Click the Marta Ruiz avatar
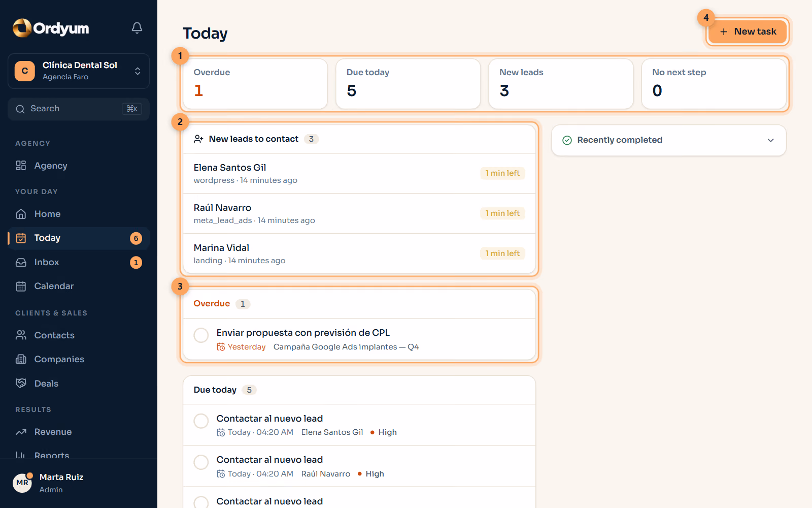Screen dimensions: 812x508 [x=22, y=483]
